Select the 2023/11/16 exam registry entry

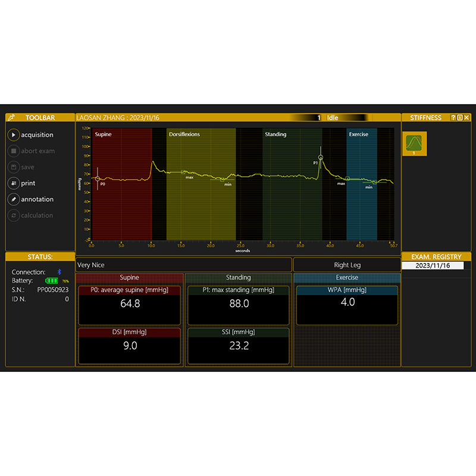pyautogui.click(x=433, y=265)
